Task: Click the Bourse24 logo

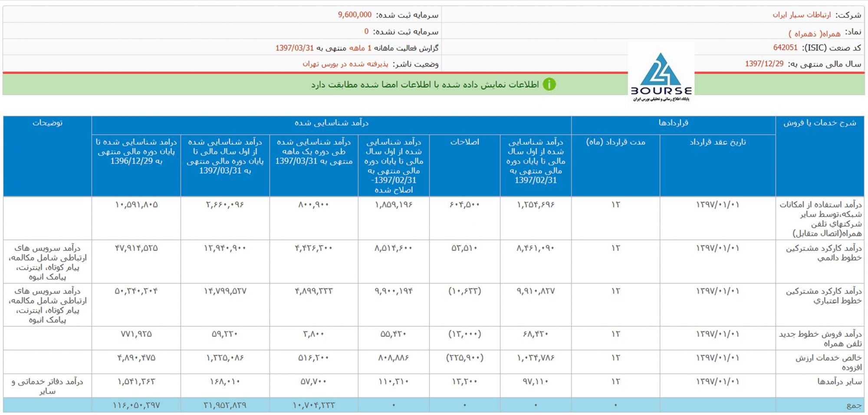Action: coord(661,75)
